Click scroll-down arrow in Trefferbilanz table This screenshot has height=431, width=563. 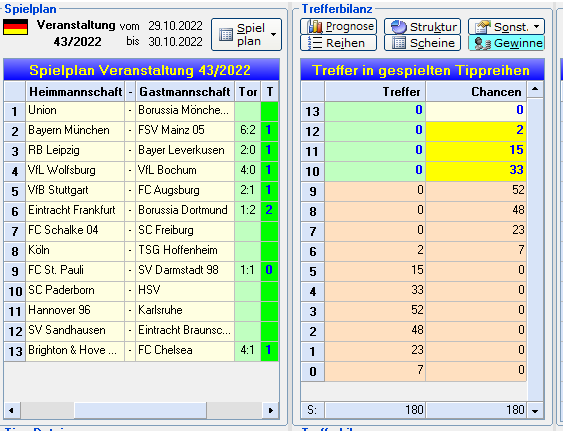coord(535,411)
